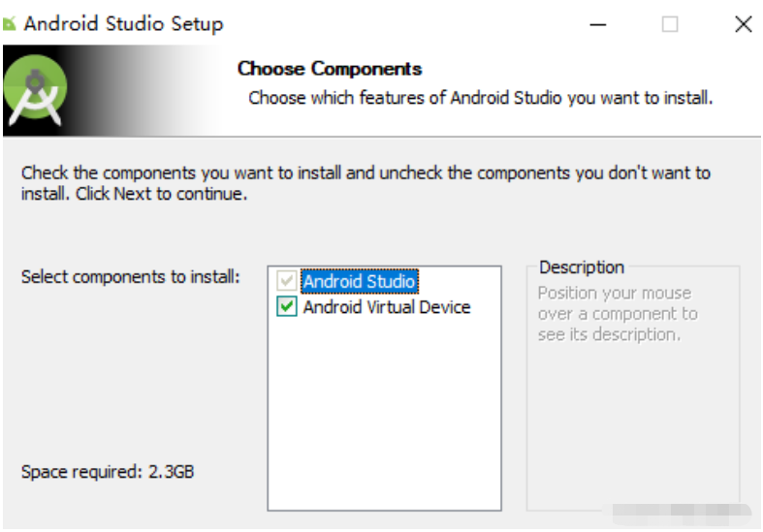This screenshot has width=763, height=532.
Task: Click the Description group heading
Action: pyautogui.click(x=582, y=267)
